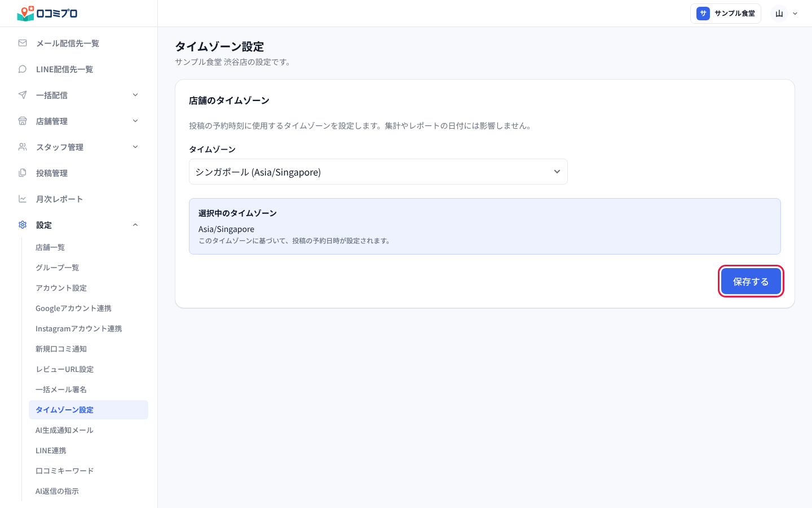Click the 店舗のタイムゾーン card heading
Viewport: 812px width, 508px height.
click(229, 100)
